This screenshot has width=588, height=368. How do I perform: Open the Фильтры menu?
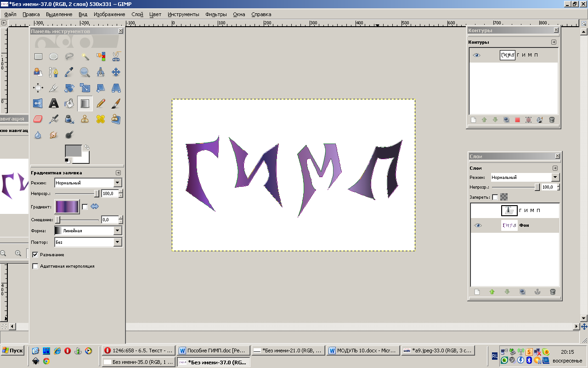pos(216,14)
